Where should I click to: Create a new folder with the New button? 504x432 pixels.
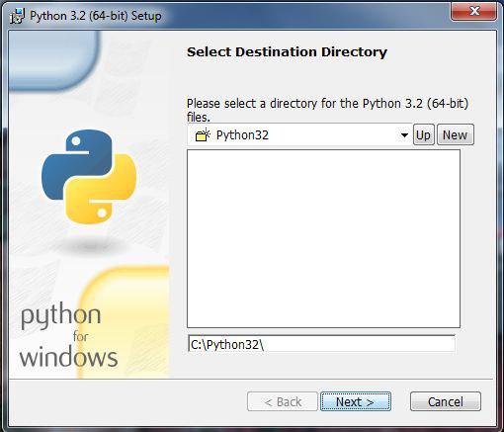pyautogui.click(x=456, y=134)
